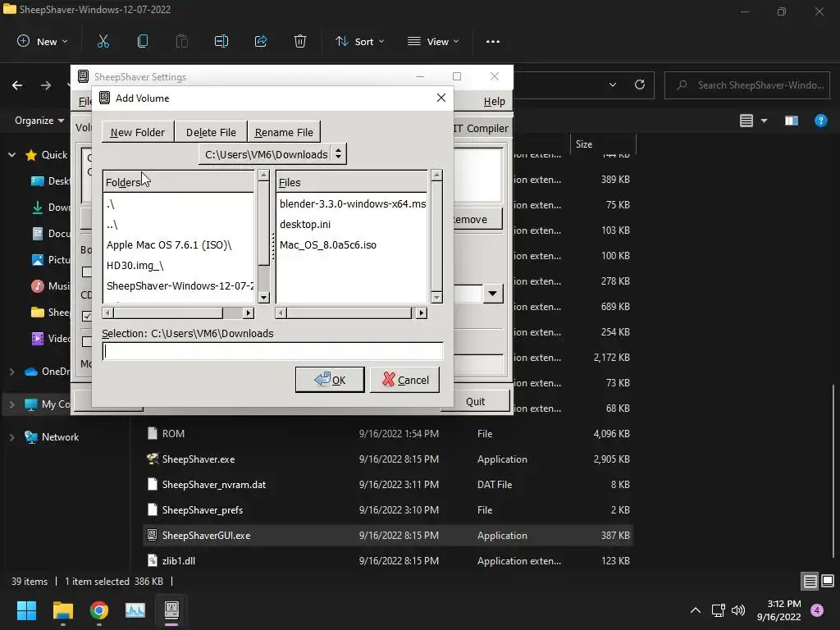The width and height of the screenshot is (840, 630).
Task: Open File Explorer from the taskbar
Action: [x=62, y=610]
